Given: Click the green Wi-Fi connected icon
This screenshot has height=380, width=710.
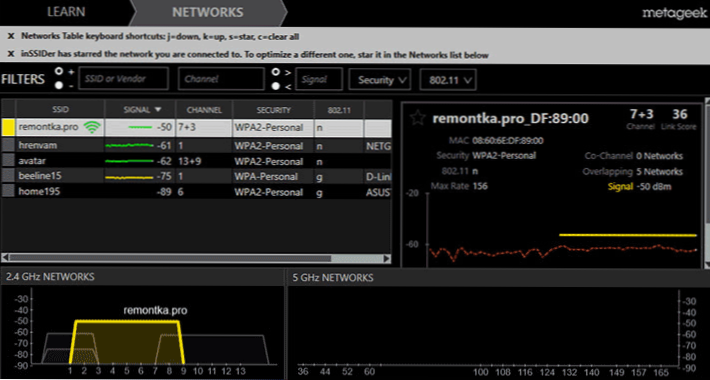Looking at the screenshot, I should click(x=92, y=128).
